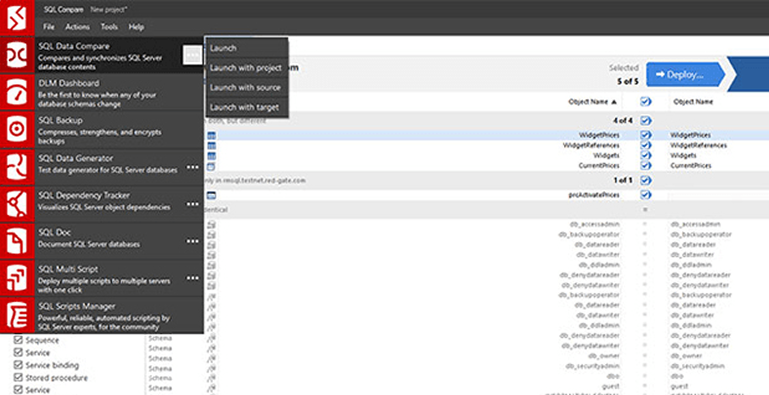Image resolution: width=769 pixels, height=395 pixels.
Task: Select left db_securityadmin object name
Action: (592, 366)
